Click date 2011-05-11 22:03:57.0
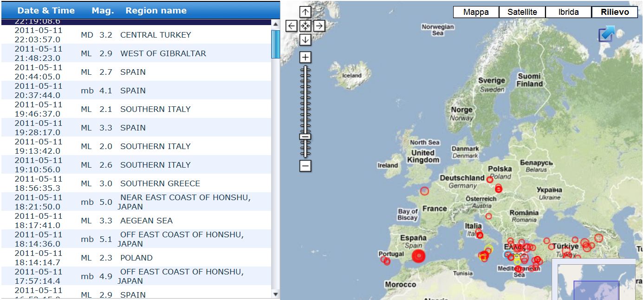The height and width of the screenshot is (300, 644). click(x=38, y=34)
